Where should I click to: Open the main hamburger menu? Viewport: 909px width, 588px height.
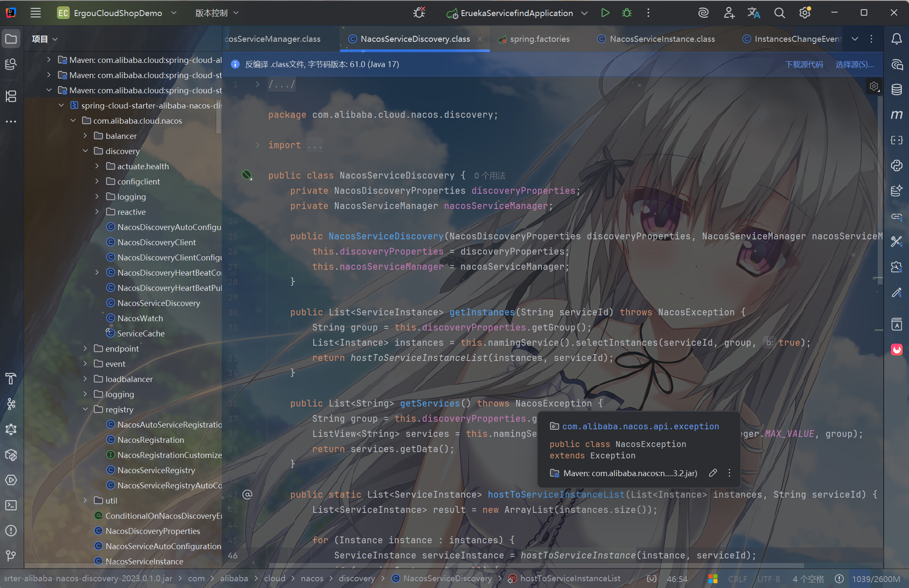coord(35,13)
